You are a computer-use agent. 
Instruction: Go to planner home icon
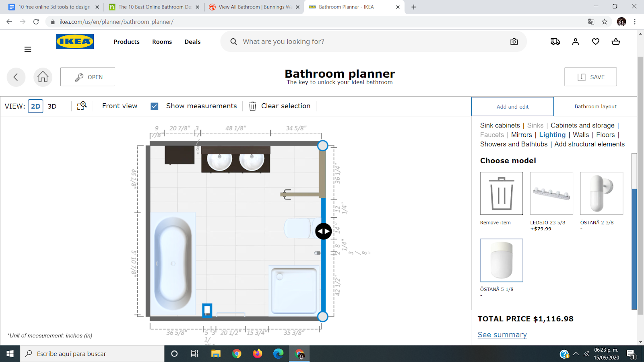(43, 77)
